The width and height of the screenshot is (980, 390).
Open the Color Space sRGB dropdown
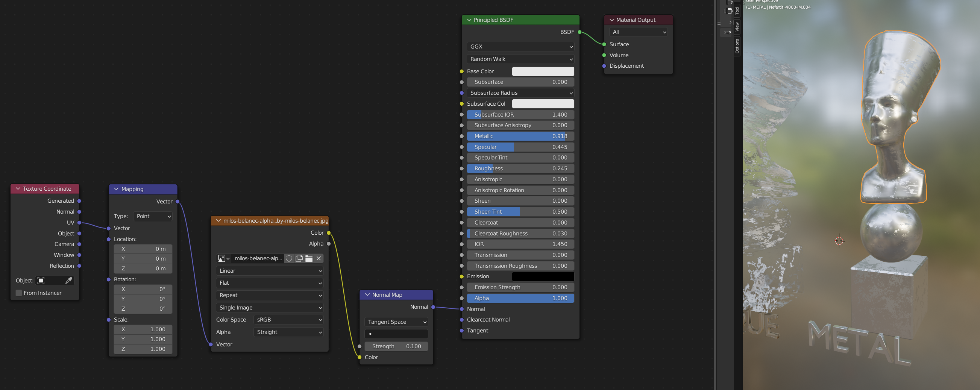point(289,320)
